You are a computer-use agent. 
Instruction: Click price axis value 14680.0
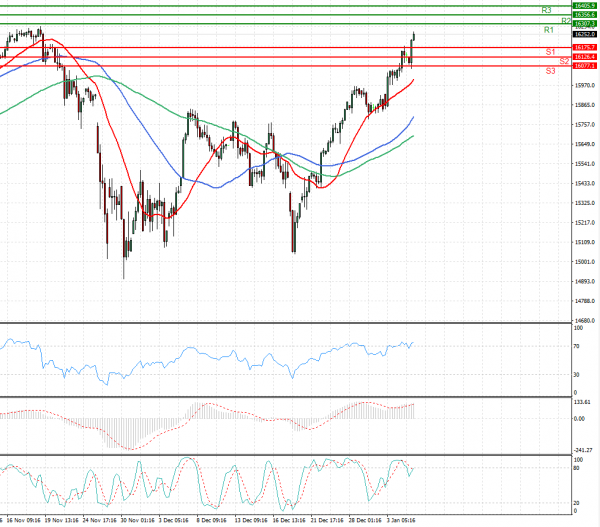[x=585, y=321]
